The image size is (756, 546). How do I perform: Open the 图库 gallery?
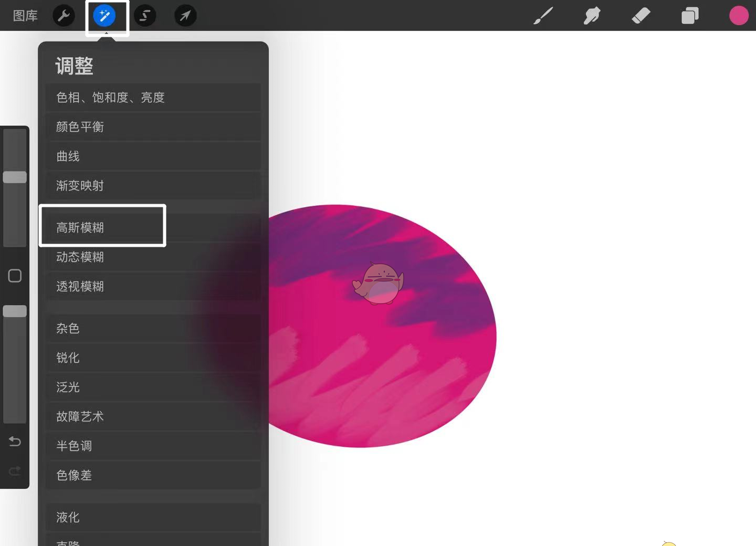[25, 16]
